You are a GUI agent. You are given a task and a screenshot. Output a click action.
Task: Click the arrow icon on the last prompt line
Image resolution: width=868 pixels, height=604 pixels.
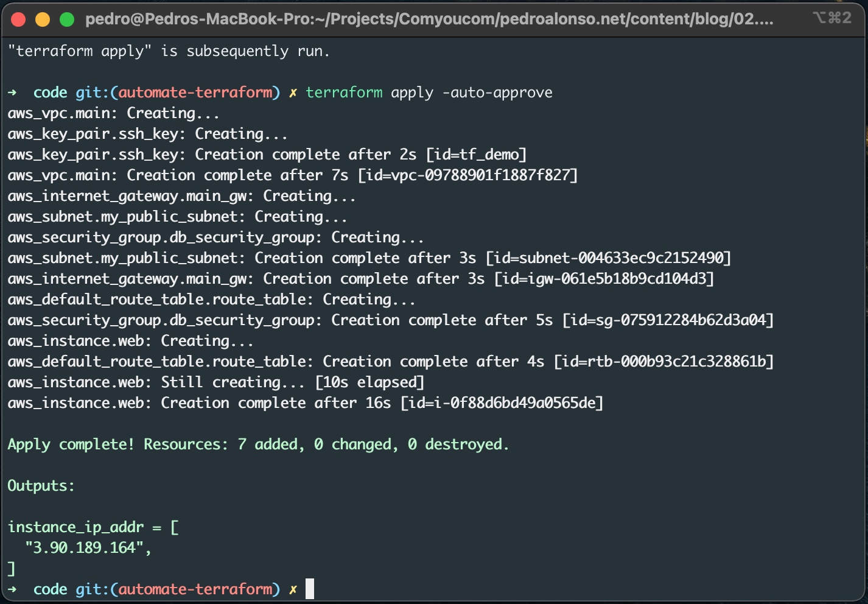coord(13,589)
